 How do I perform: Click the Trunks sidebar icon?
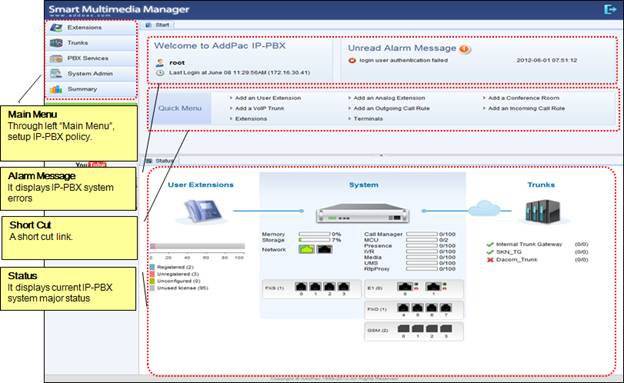coord(56,43)
